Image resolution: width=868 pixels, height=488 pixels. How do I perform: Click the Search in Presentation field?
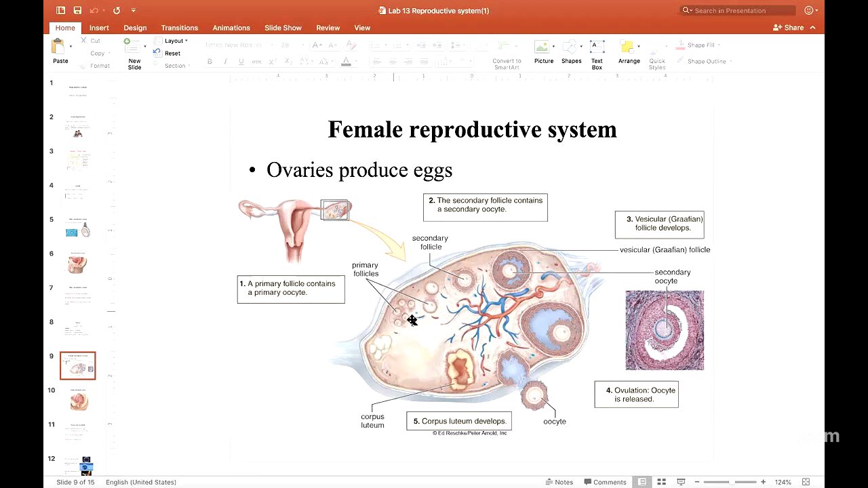737,10
